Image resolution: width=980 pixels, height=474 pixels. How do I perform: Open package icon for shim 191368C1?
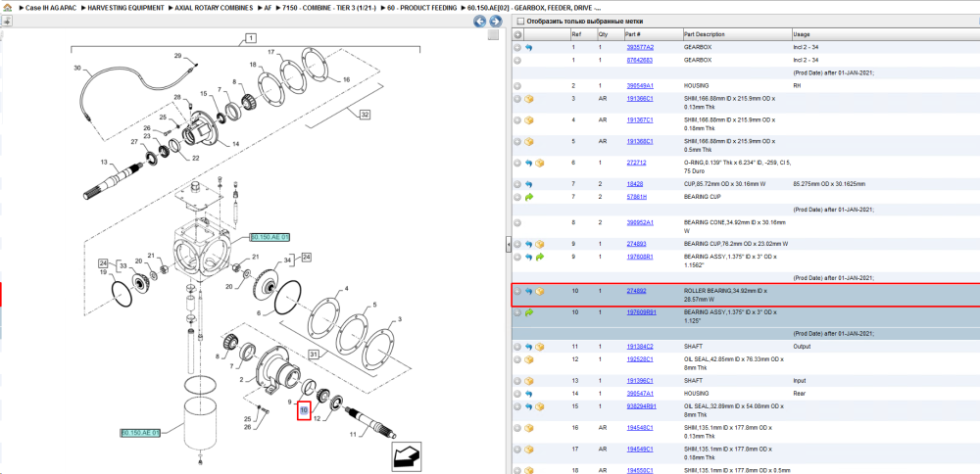coord(529,142)
